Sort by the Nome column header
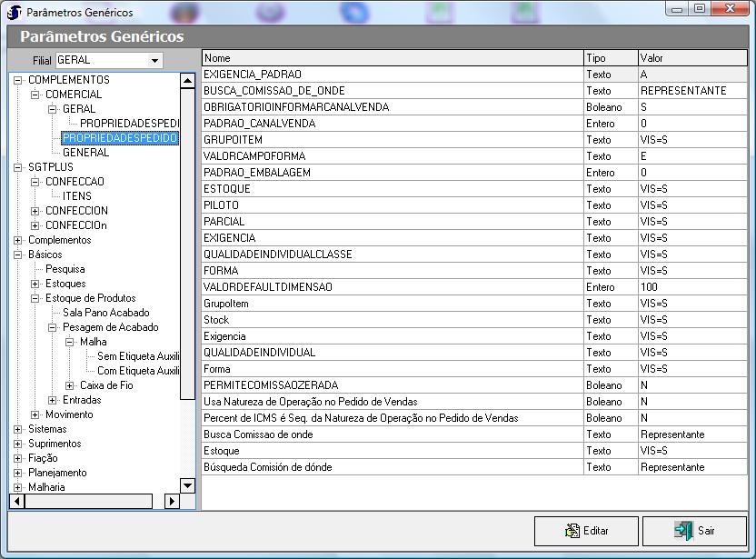Image resolution: width=756 pixels, height=559 pixels. click(391, 58)
